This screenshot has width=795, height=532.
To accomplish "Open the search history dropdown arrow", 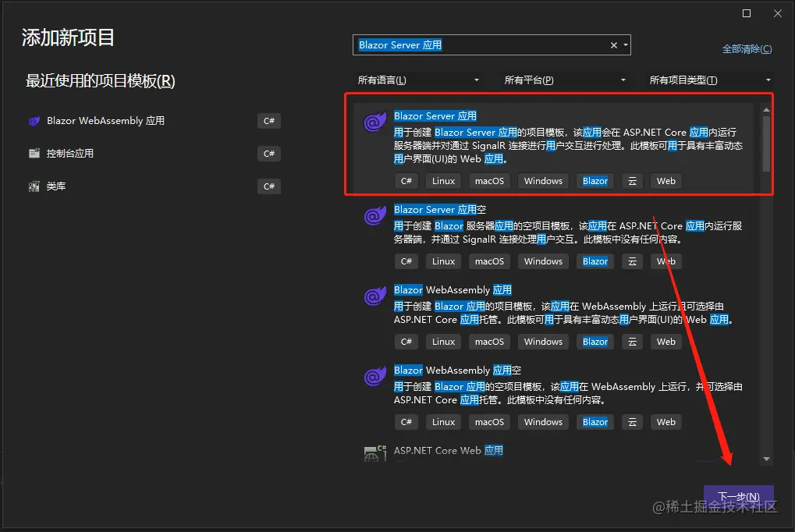I will coord(626,45).
